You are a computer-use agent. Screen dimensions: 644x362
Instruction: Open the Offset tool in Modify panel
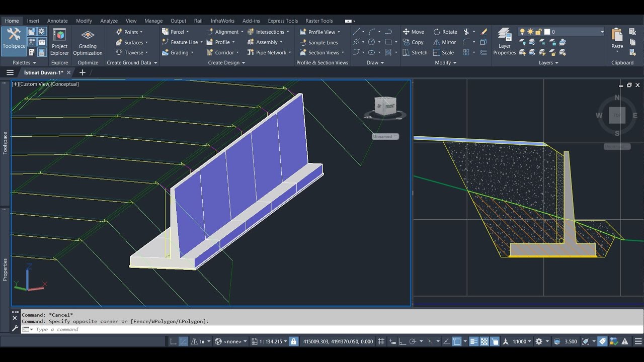484,52
